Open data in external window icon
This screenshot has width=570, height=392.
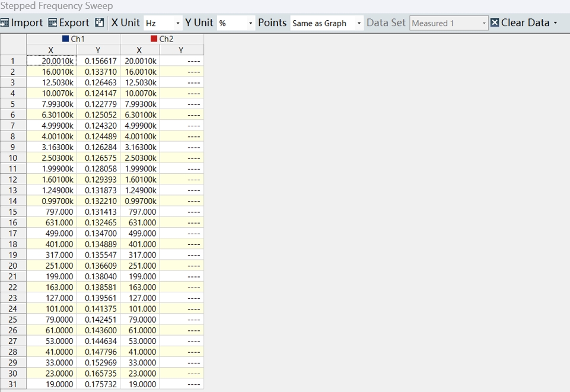coord(100,23)
